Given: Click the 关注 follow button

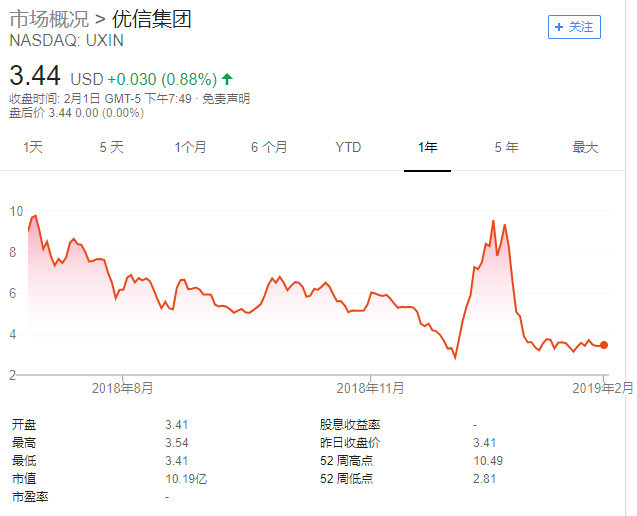Looking at the screenshot, I should tap(574, 27).
